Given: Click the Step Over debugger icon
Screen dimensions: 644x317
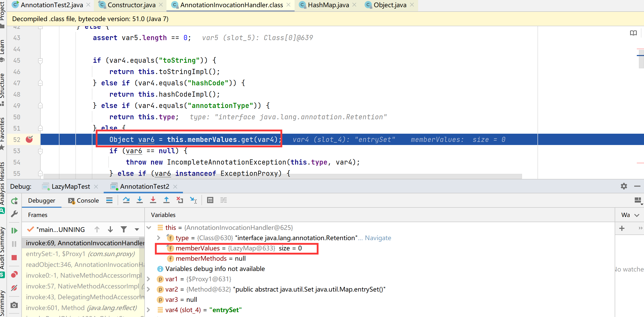Looking at the screenshot, I should click(126, 200).
